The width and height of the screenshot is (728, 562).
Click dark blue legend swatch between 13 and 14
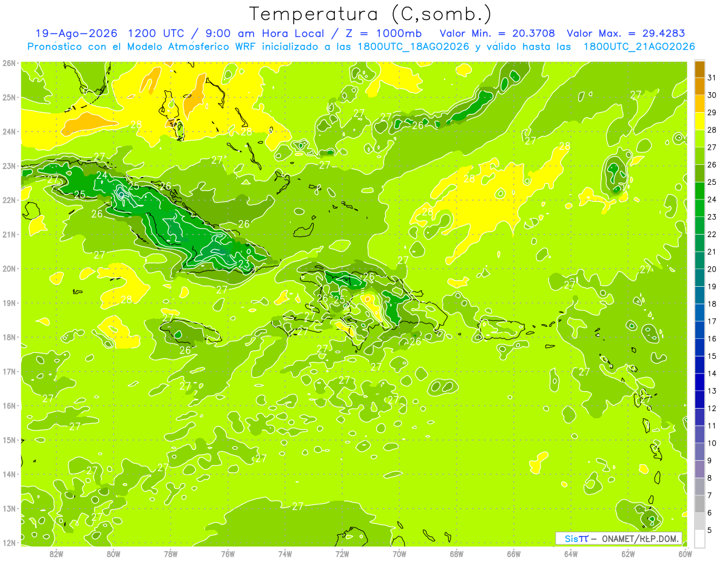(699, 382)
